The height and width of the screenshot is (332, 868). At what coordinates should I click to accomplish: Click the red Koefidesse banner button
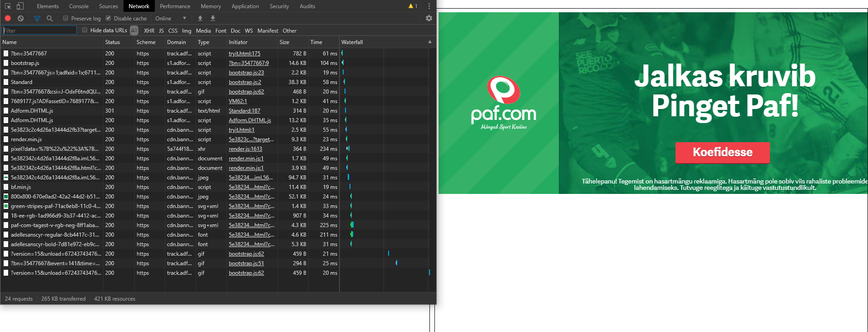722,153
